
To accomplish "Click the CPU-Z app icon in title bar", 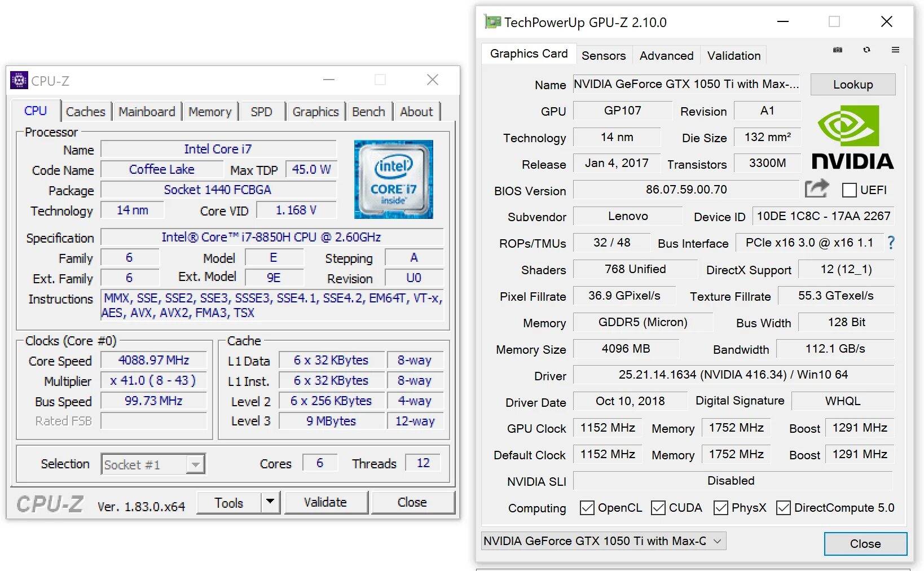I will (19, 81).
